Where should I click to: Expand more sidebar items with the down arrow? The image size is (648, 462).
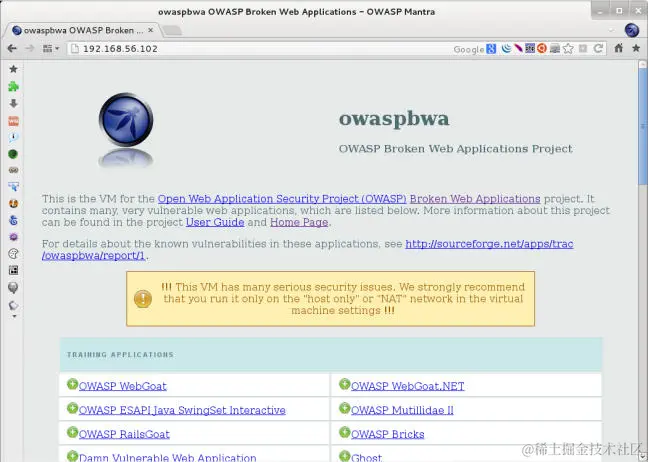click(14, 317)
